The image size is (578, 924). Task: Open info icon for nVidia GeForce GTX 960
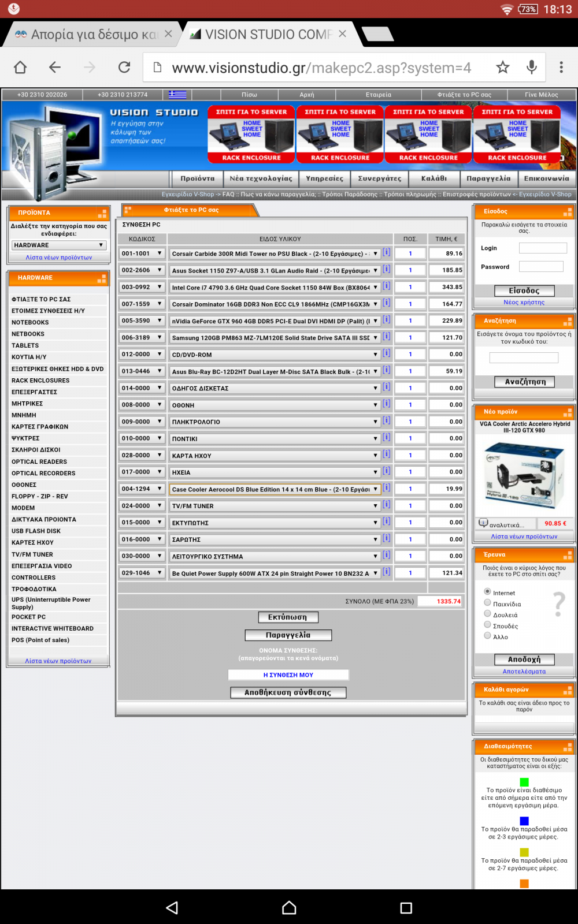pyautogui.click(x=386, y=319)
